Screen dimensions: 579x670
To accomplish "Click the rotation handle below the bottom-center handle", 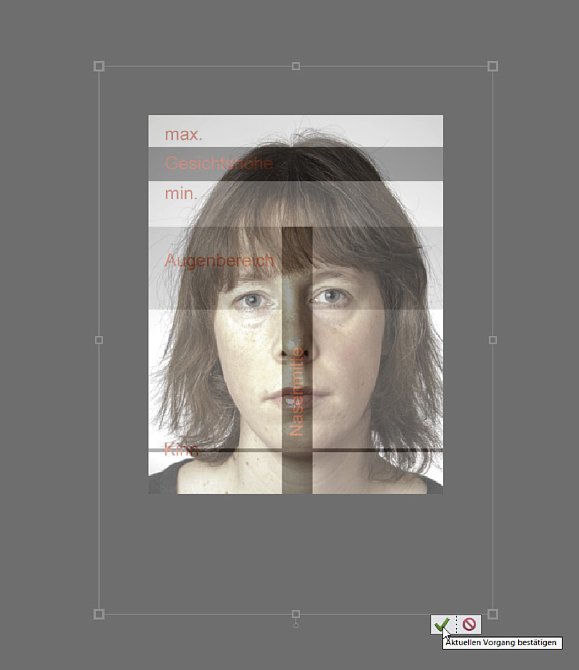I will [x=296, y=625].
